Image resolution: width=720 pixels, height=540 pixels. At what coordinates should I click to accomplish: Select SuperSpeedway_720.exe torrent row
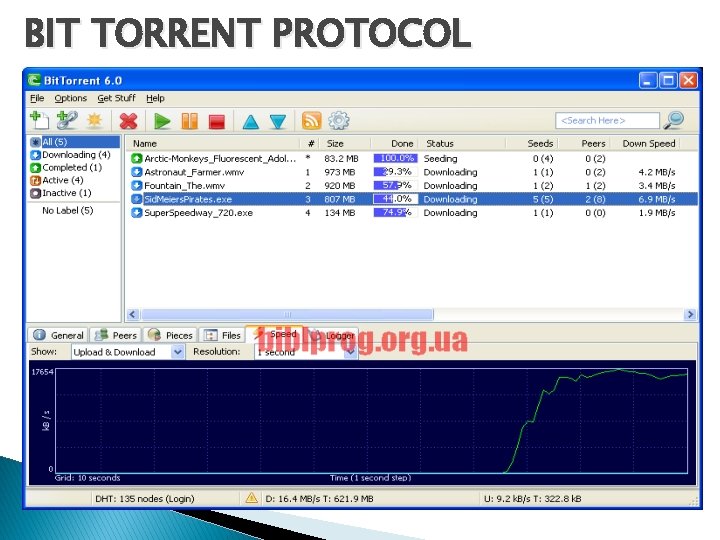coord(412,213)
